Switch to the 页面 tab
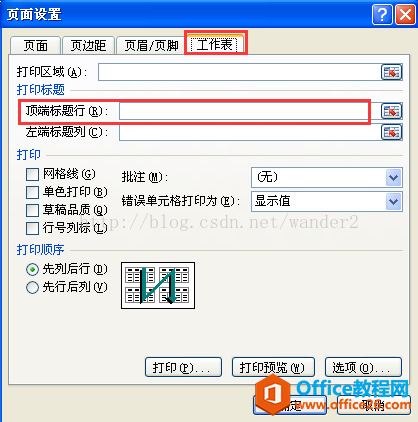418x422 pixels. (35, 45)
